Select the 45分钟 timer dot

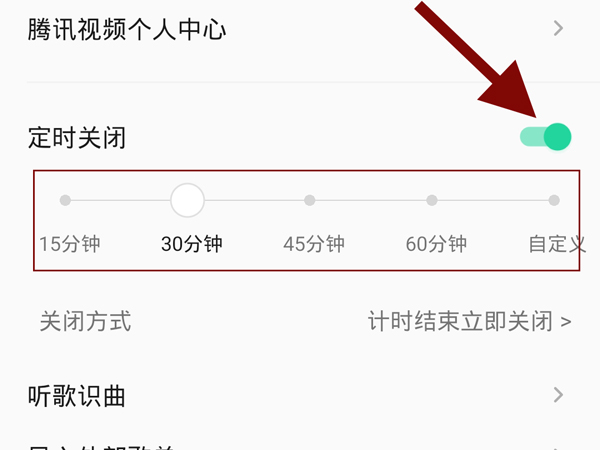[x=310, y=200]
